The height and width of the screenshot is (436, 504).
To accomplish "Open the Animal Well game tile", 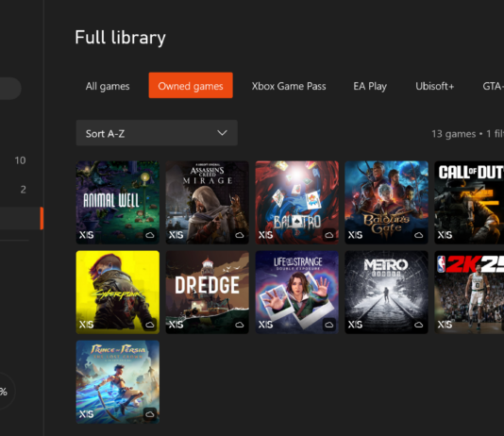I will click(x=118, y=202).
